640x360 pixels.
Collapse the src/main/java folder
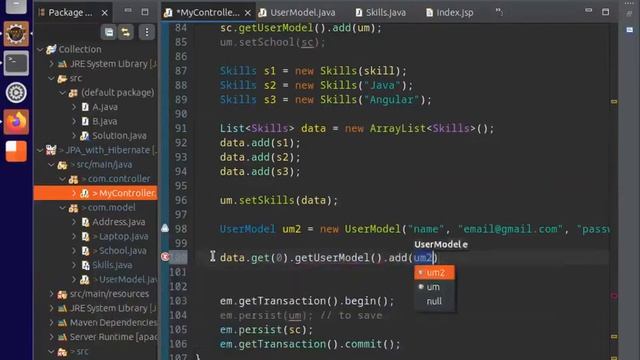(51, 164)
